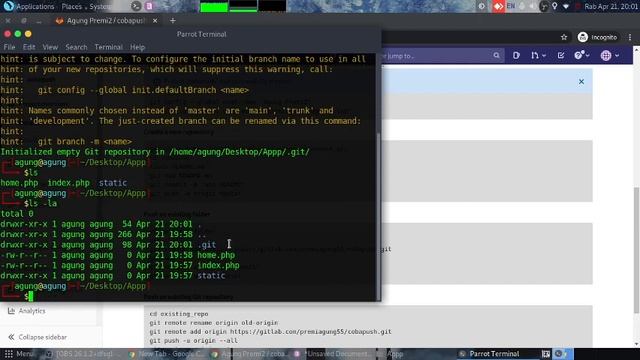The width and height of the screenshot is (640, 360).
Task: Open the File menu in Parrot Terminal
Action: (x=9, y=47)
